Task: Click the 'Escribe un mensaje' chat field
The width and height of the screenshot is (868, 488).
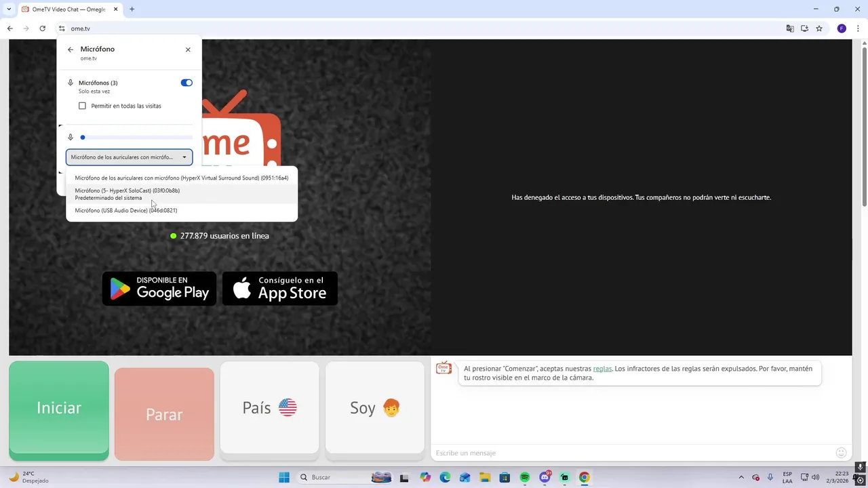Action: [631, 453]
